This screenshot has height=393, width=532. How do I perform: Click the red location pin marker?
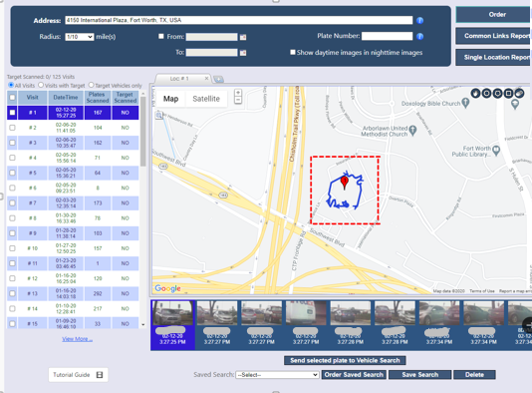pos(345,183)
